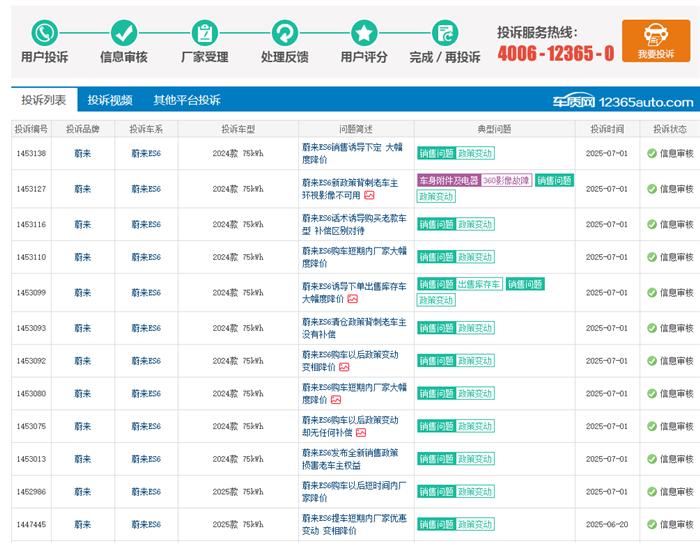Viewport: 700px width, 543px height.
Task: Click the 投诉编号 column header
Action: click(x=31, y=129)
